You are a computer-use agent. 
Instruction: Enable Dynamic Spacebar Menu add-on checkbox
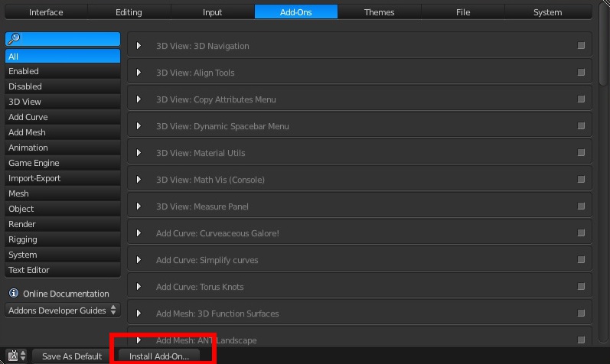tap(581, 126)
